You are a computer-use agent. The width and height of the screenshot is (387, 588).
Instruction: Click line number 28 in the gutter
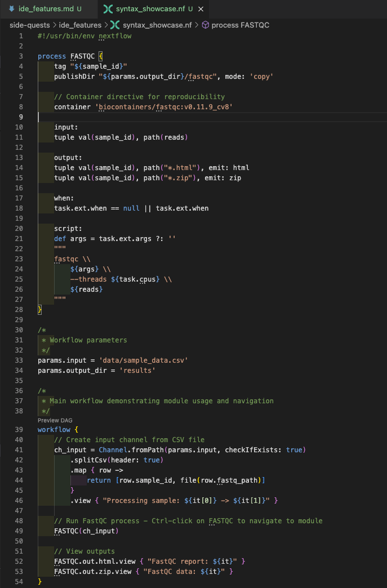point(19,310)
